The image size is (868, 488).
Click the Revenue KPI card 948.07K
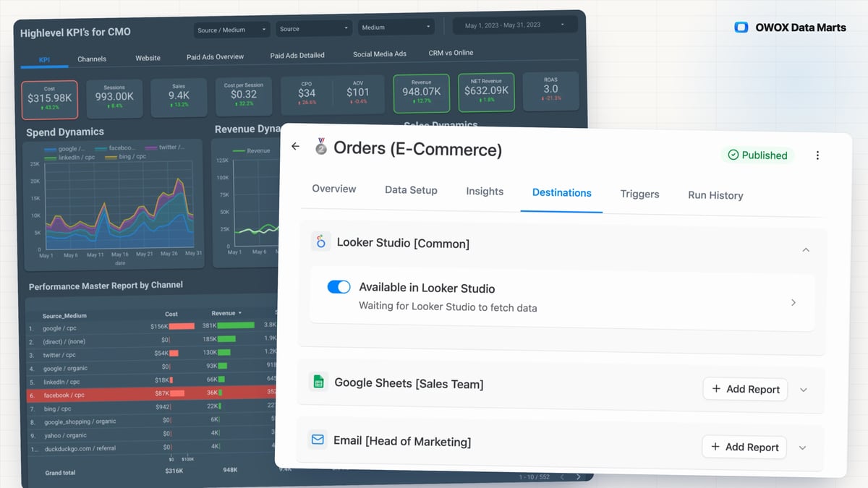(x=421, y=93)
